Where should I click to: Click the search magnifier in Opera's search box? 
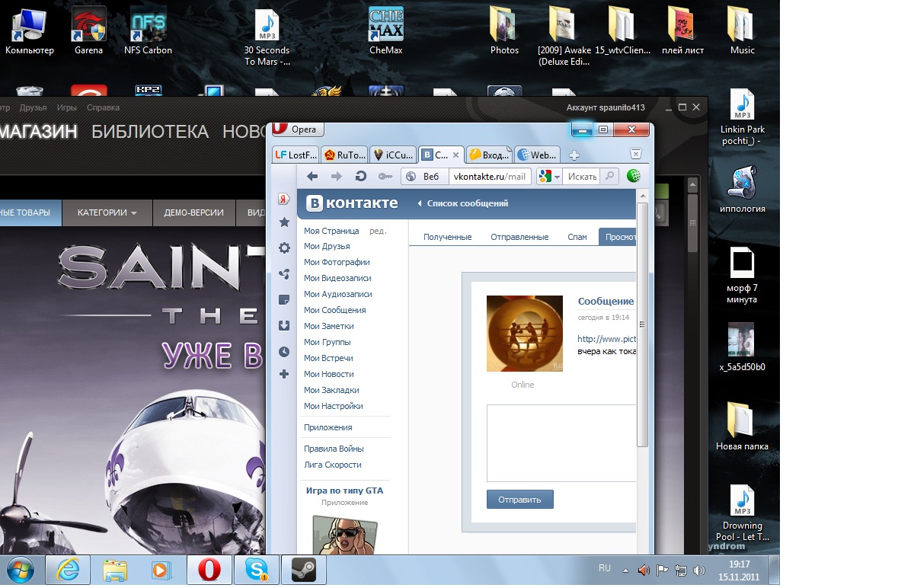pyautogui.click(x=609, y=176)
